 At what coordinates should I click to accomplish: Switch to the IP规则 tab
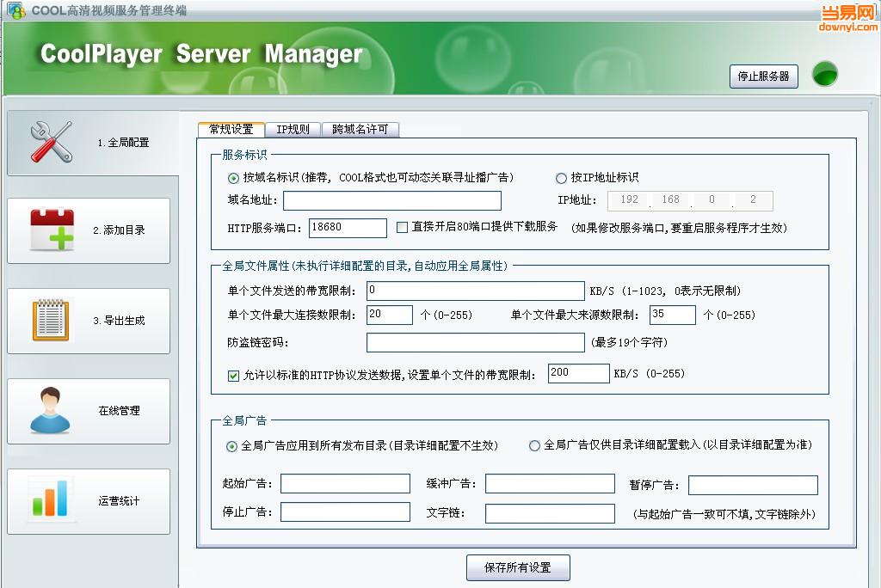coord(293,130)
